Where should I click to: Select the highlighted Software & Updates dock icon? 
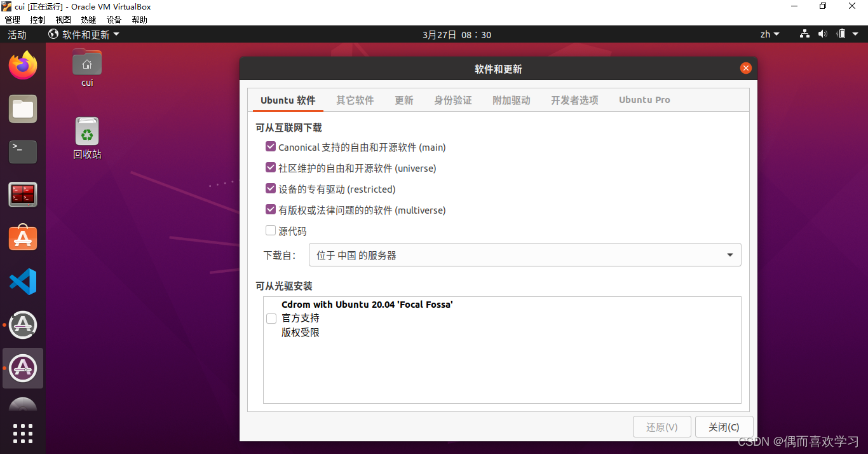(23, 368)
